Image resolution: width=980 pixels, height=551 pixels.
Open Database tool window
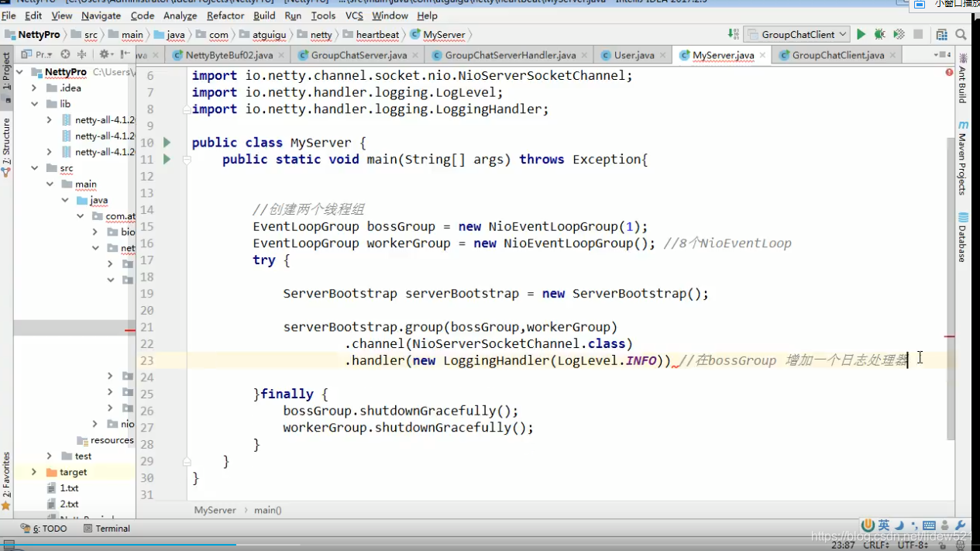pyautogui.click(x=963, y=237)
